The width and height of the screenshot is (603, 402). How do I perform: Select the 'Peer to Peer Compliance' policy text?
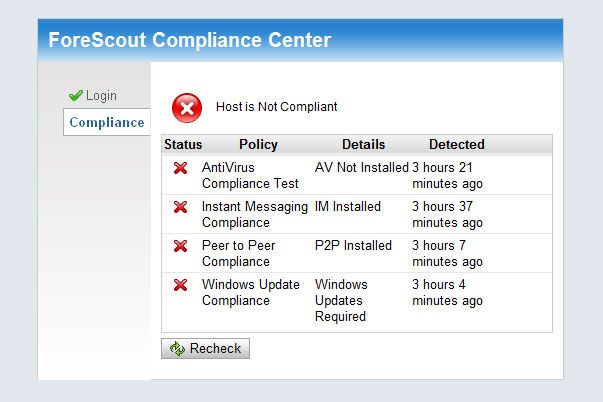coord(238,254)
